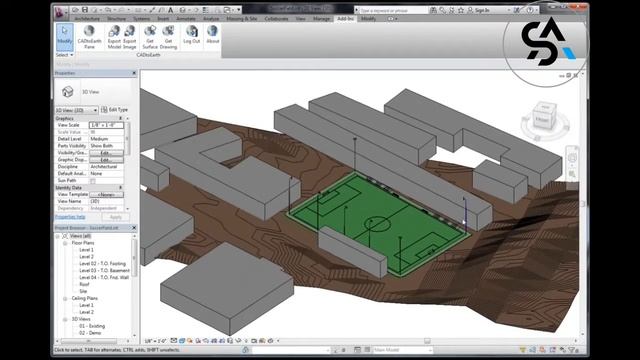Click the Text (A) tool in quick access toolbar
Image resolution: width=640 pixels, height=360 pixels.
pyautogui.click(x=171, y=10)
